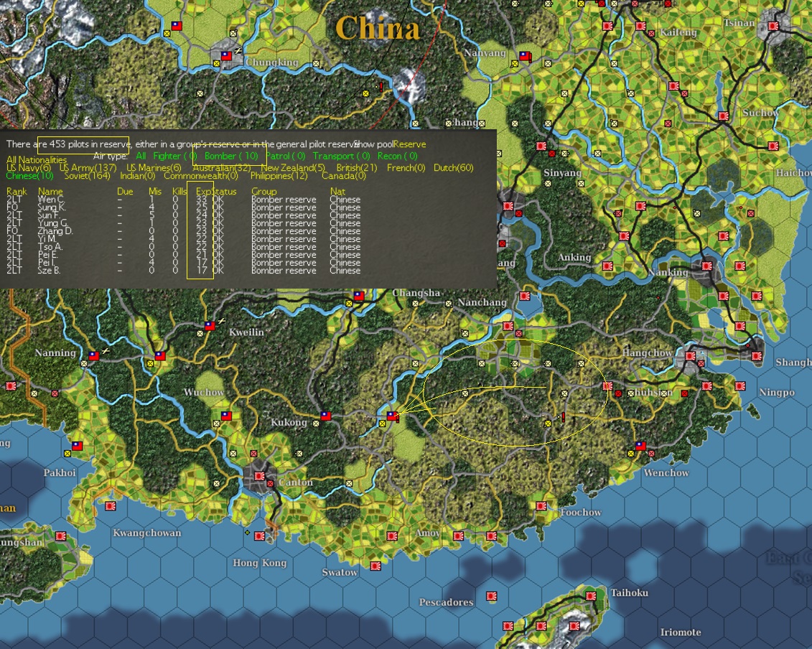Show Philippines(12) pilots
This screenshot has width=812, height=649.
[x=279, y=176]
